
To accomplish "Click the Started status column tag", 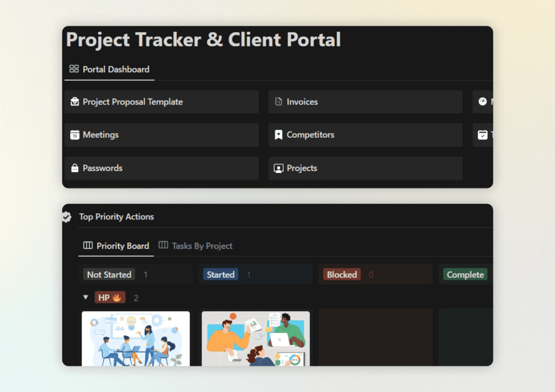I will tap(220, 274).
